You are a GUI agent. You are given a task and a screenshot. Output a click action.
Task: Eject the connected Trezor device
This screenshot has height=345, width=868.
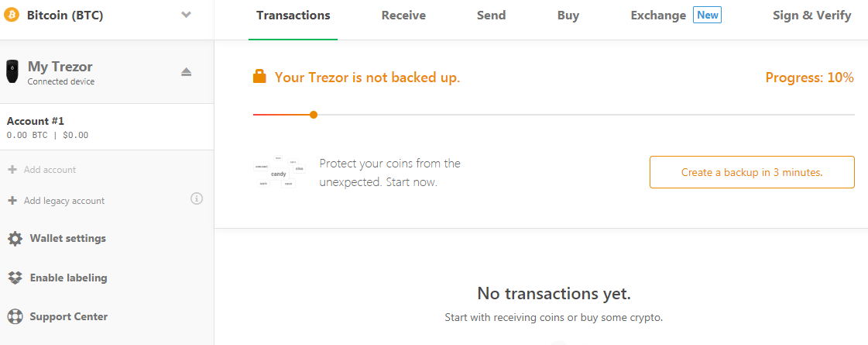pyautogui.click(x=186, y=72)
